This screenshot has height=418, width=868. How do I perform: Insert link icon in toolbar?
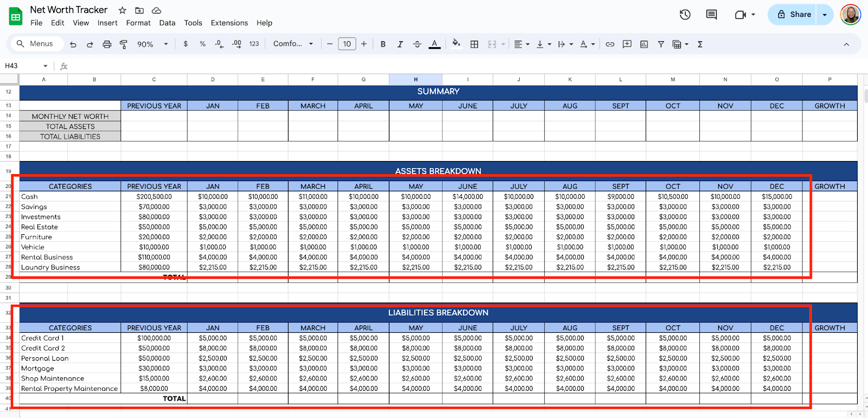click(610, 44)
